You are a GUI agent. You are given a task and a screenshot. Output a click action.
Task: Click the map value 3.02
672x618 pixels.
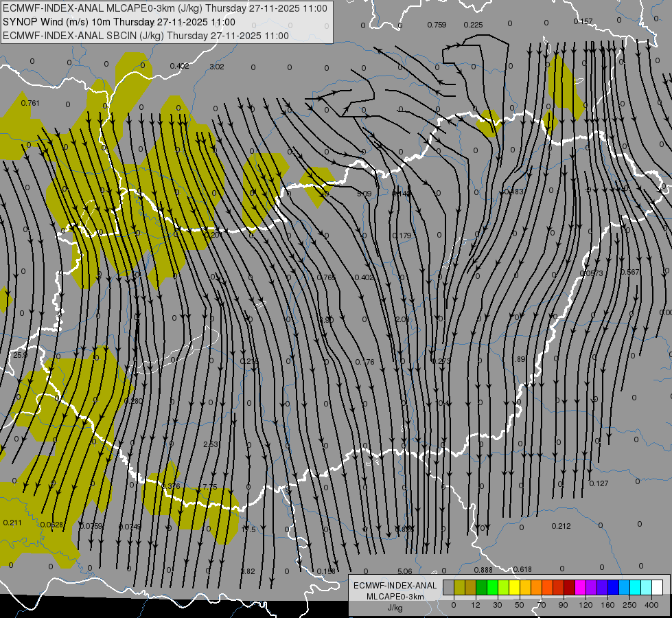click(217, 67)
